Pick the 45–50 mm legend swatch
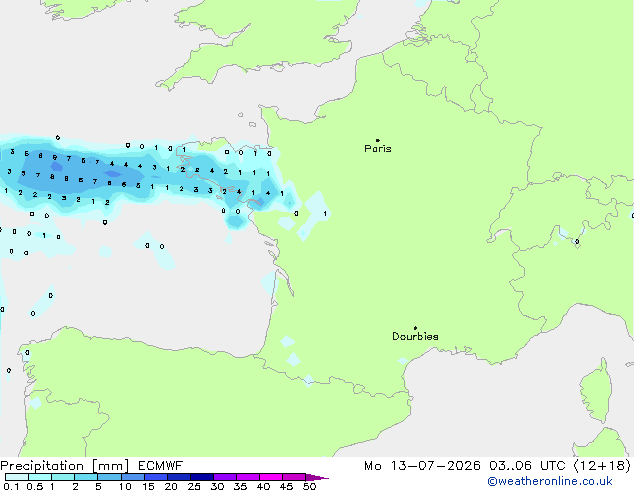The image size is (634, 490). tap(294, 477)
